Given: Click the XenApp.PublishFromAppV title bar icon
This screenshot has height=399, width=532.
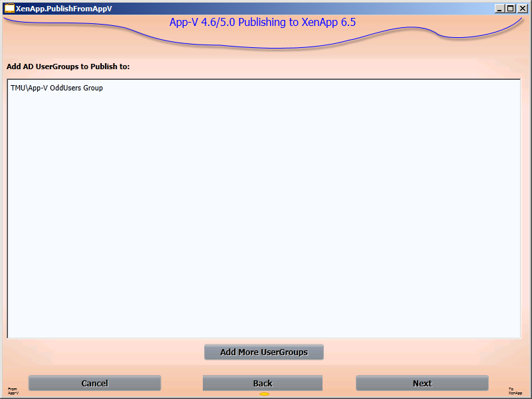Looking at the screenshot, I should pyautogui.click(x=9, y=9).
